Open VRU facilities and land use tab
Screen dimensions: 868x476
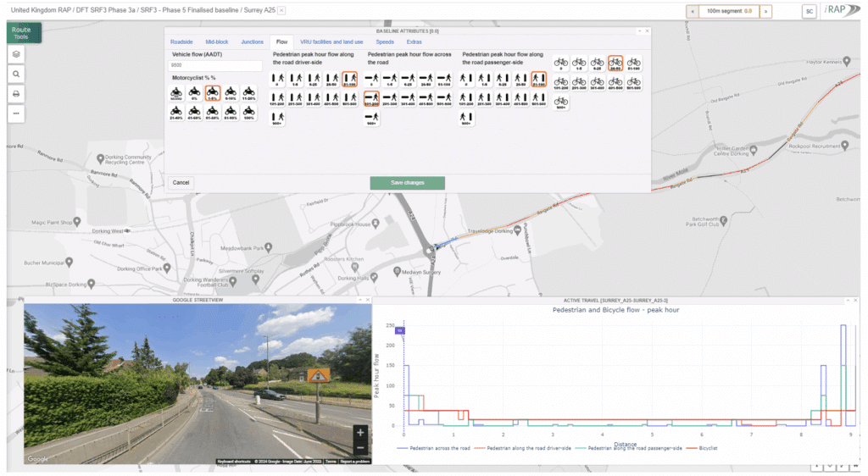pos(331,42)
